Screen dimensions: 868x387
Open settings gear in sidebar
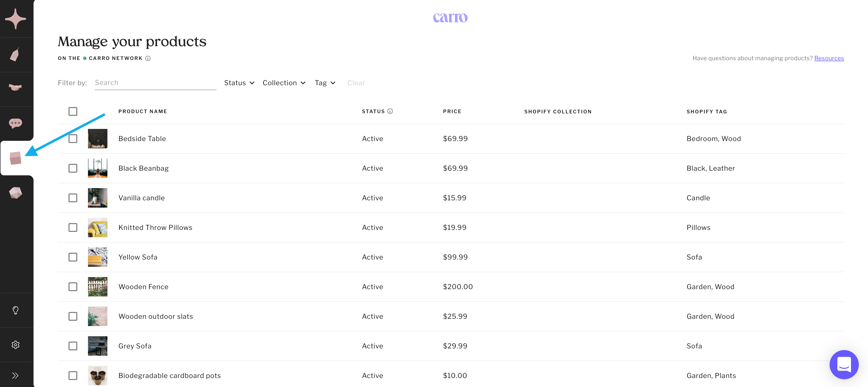click(x=16, y=345)
